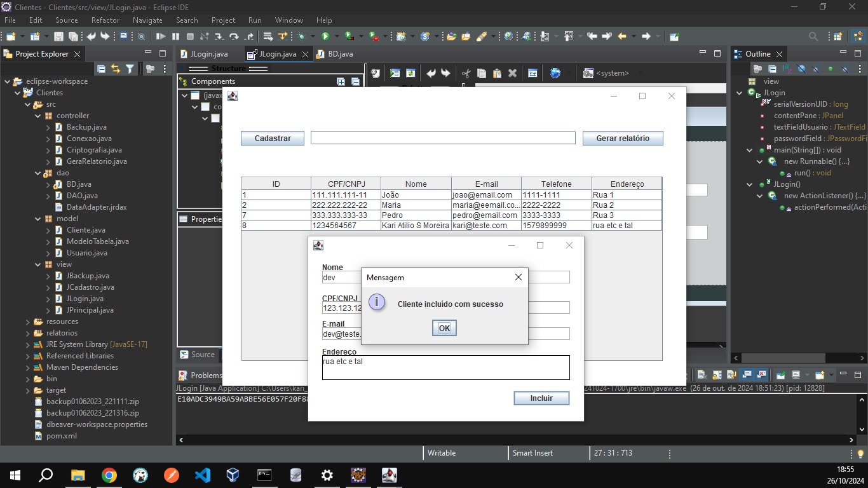Click the Open Type folder icon
Viewport: 868px width, 488px height.
click(451, 36)
